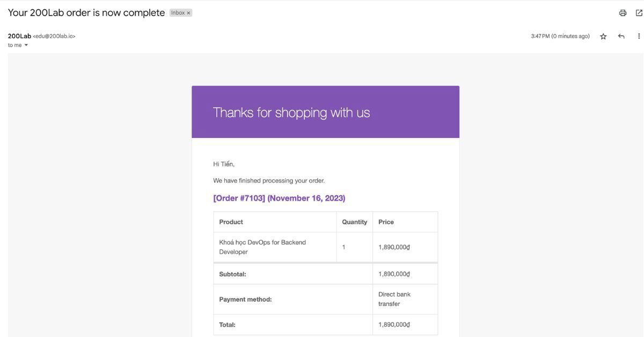The width and height of the screenshot is (644, 337).
Task: Star this 200Lab email
Action: [x=603, y=36]
